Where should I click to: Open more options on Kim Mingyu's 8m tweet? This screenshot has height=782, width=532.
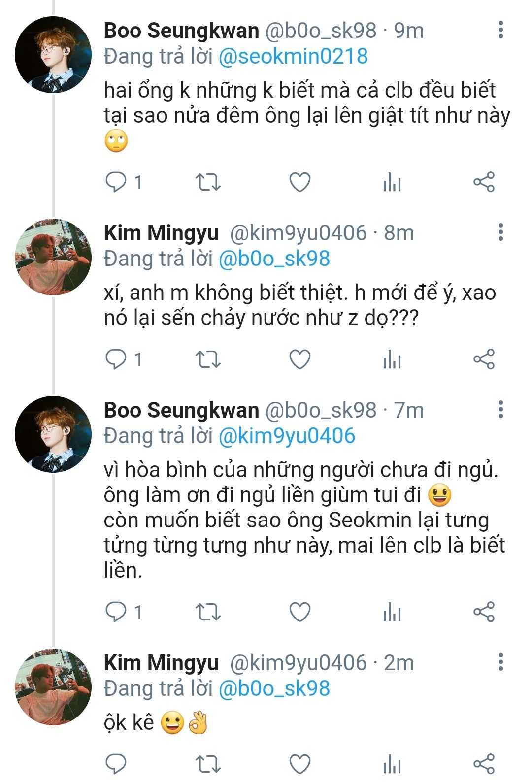pyautogui.click(x=500, y=232)
